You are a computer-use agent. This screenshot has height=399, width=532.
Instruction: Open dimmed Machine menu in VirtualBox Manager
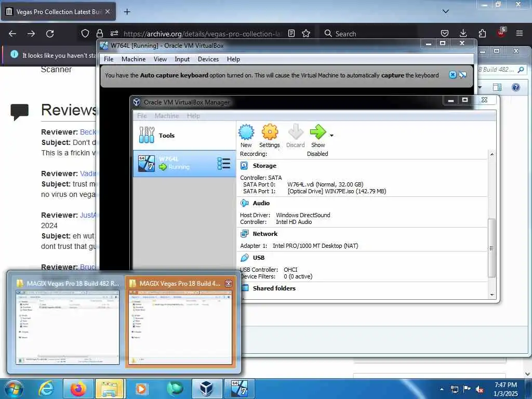click(167, 116)
